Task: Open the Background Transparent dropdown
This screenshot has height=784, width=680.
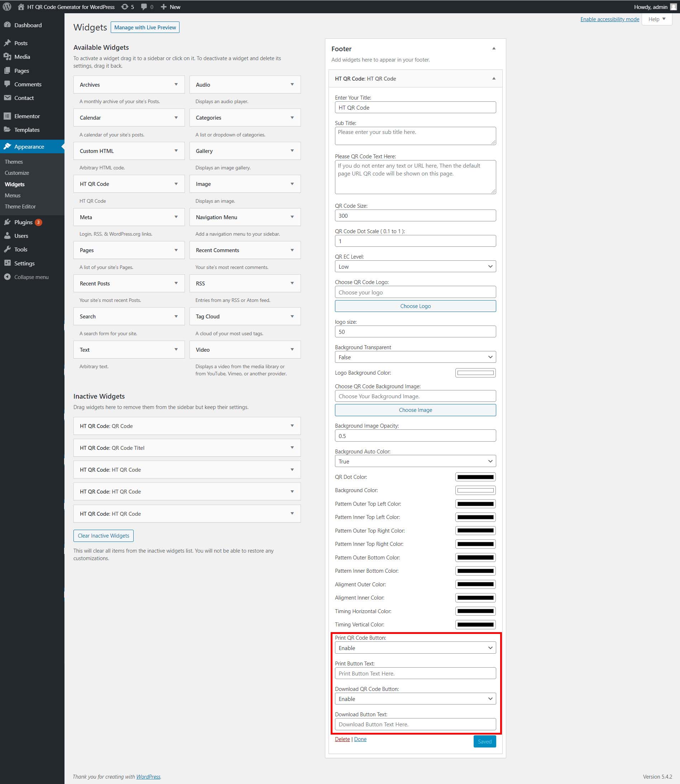Action: (415, 357)
